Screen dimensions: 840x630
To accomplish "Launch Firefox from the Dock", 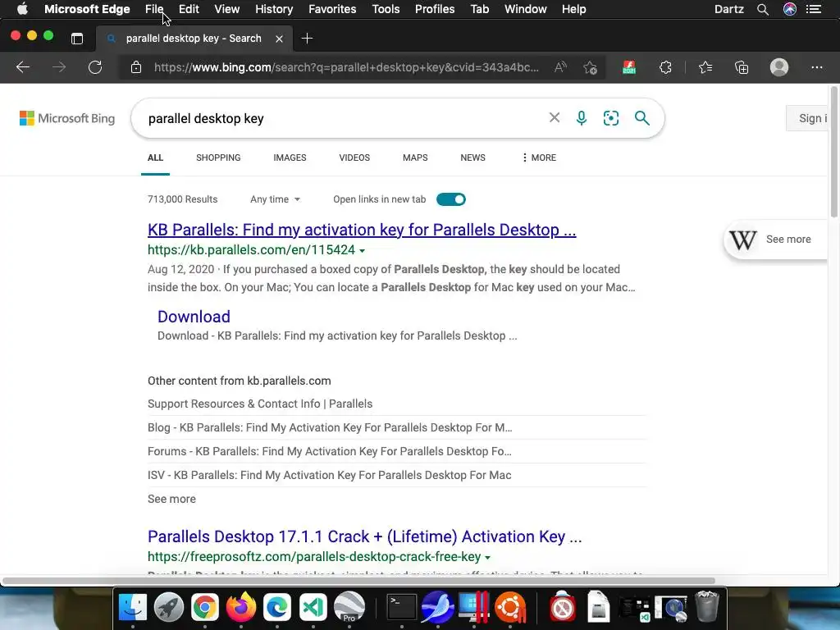I will pyautogui.click(x=240, y=607).
